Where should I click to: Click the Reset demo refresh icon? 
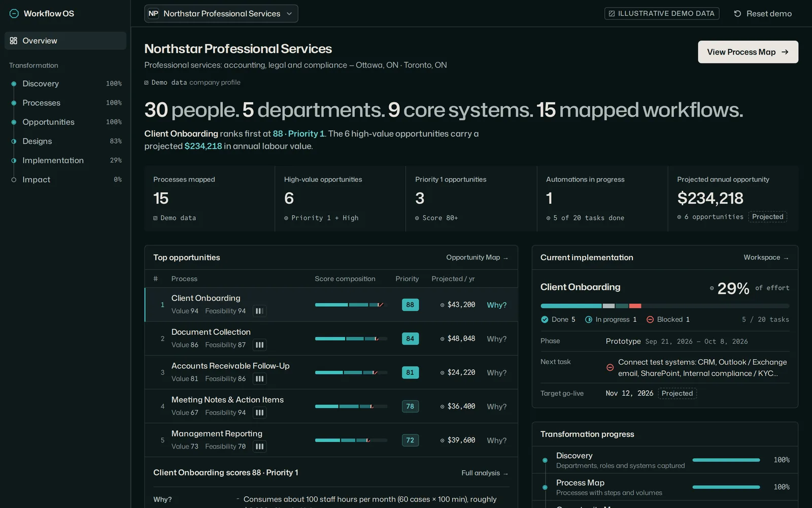737,14
